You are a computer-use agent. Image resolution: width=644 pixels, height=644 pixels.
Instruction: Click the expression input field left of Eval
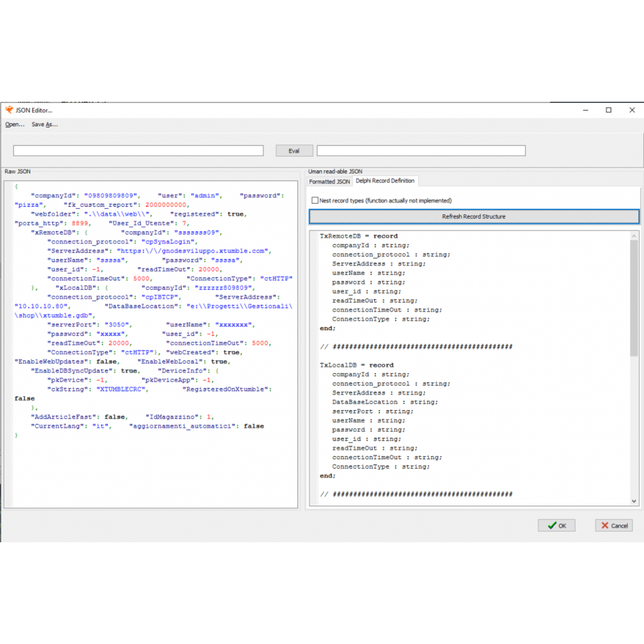[x=138, y=151]
